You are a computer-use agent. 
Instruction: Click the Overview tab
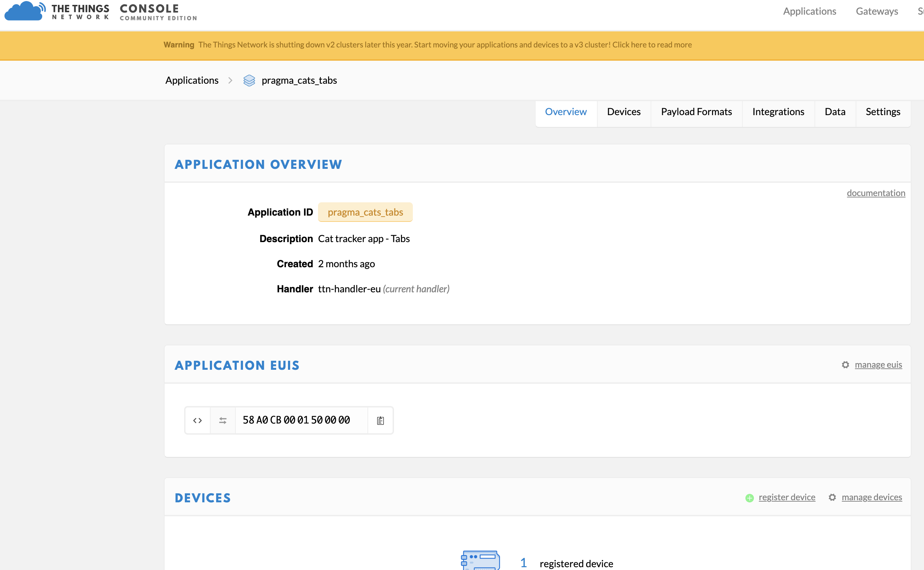[x=566, y=112]
